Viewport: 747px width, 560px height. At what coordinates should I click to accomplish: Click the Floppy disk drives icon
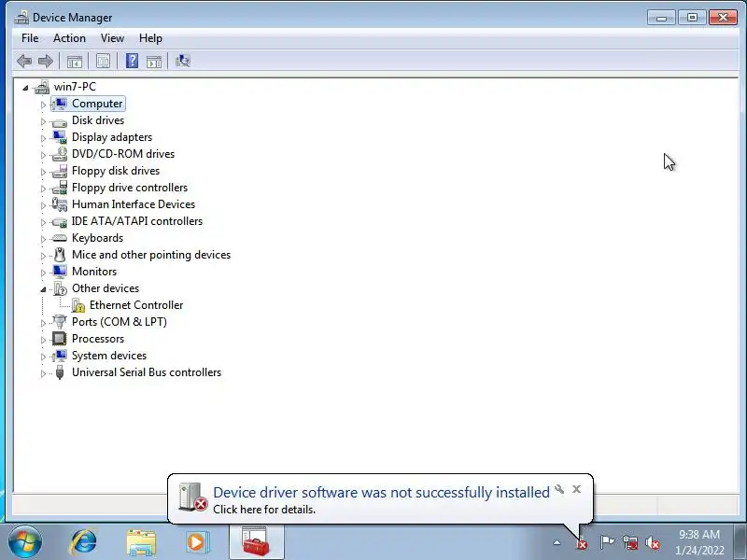click(x=60, y=171)
